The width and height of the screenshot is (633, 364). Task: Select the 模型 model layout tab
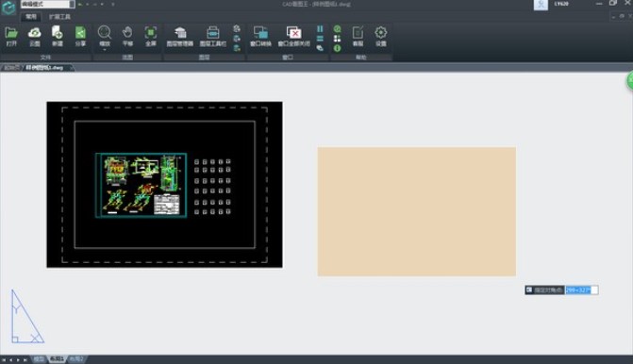pos(39,358)
